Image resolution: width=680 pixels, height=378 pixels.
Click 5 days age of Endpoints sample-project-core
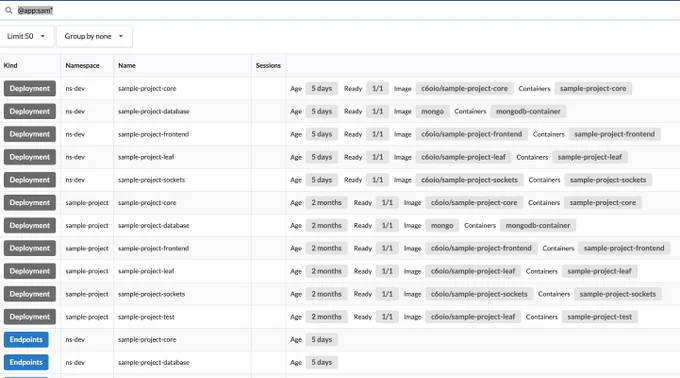click(321, 339)
